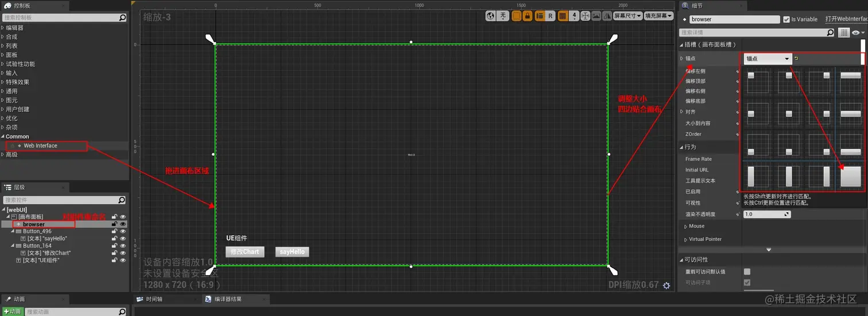The image size is (868, 316).
Task: Hide the browser widget with eye icon
Action: coord(123,224)
